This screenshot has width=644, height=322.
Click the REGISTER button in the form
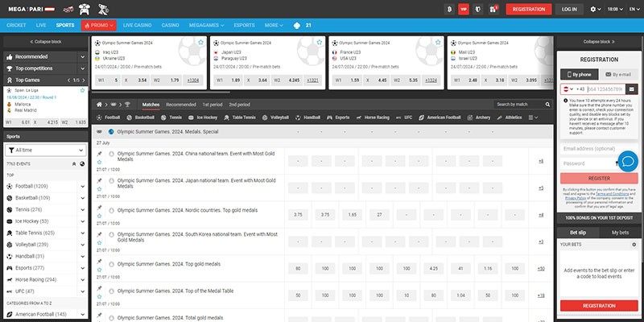point(599,178)
